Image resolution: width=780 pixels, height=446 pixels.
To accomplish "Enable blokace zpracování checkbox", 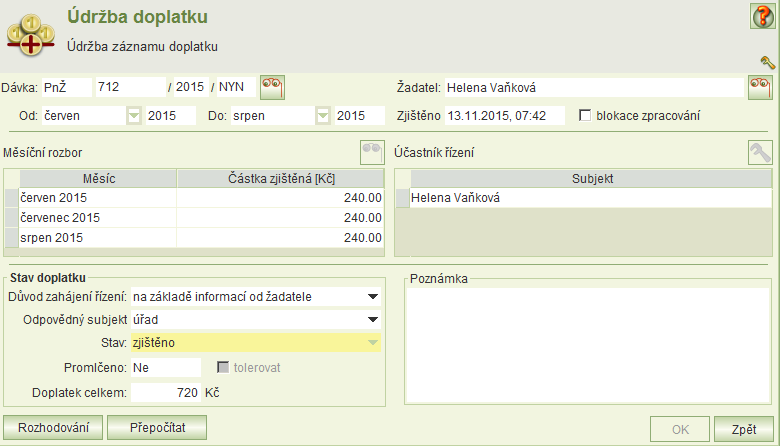I will (585, 115).
